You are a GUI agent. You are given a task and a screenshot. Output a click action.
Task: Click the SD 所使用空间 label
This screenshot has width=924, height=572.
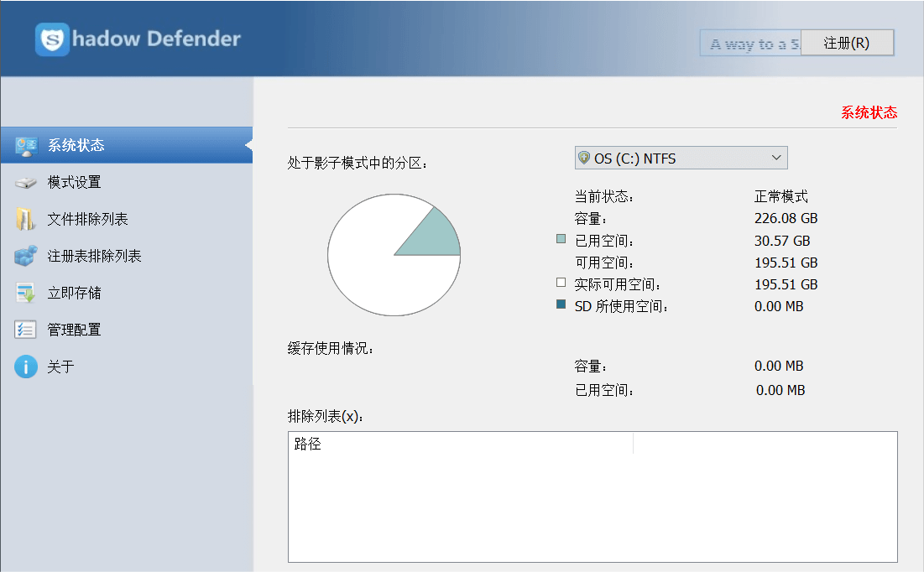(621, 306)
